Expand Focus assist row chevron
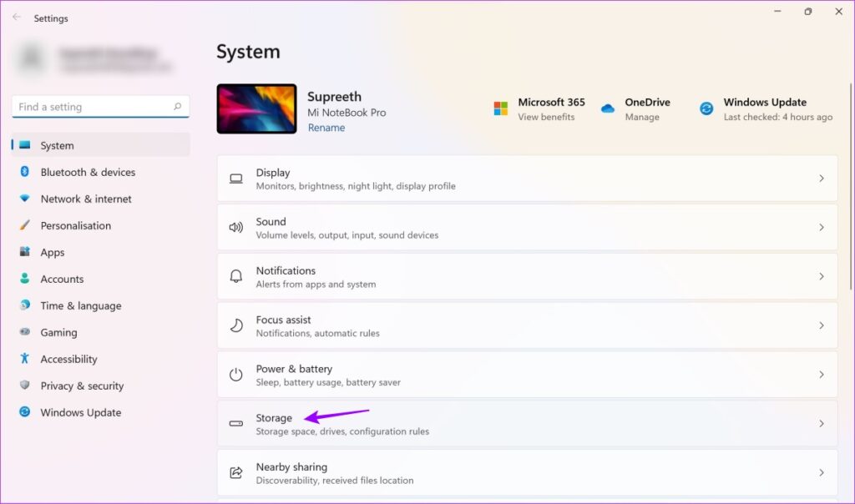 click(822, 325)
